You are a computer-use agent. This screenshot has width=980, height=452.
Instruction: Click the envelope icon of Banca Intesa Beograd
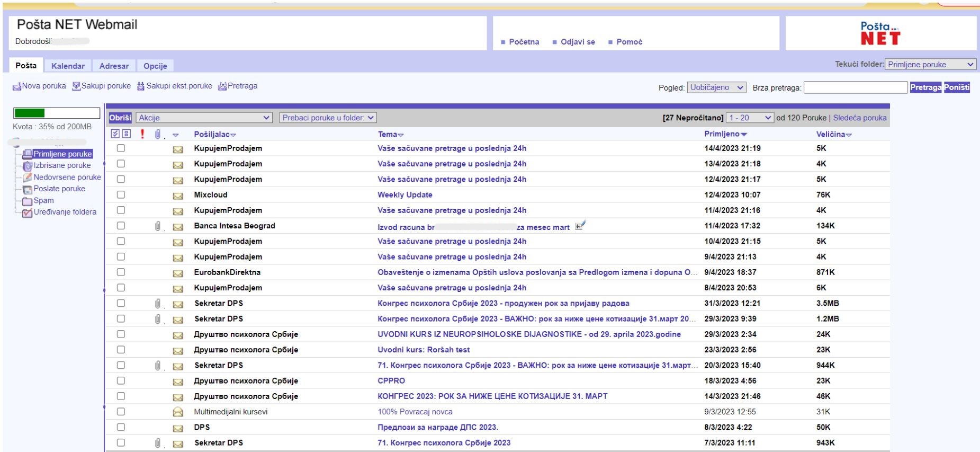178,227
